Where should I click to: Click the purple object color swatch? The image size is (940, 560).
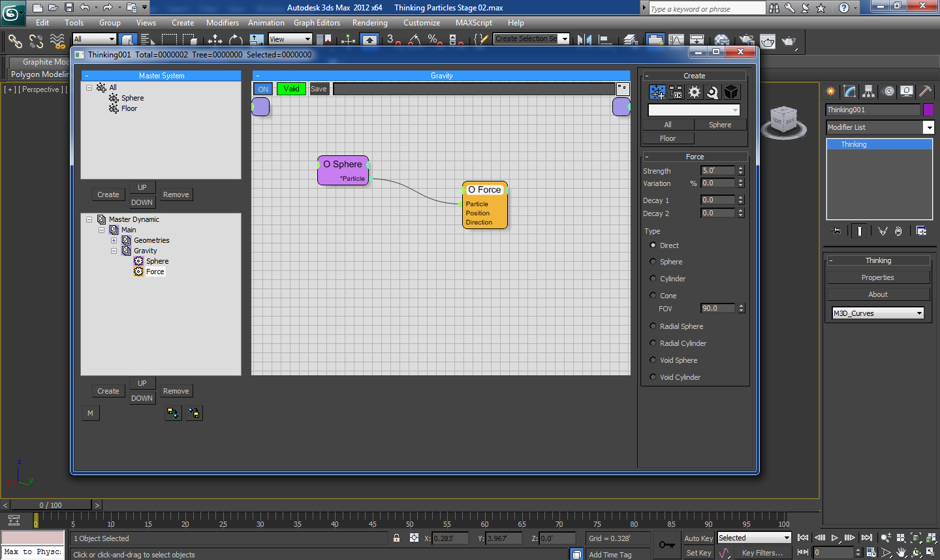928,110
